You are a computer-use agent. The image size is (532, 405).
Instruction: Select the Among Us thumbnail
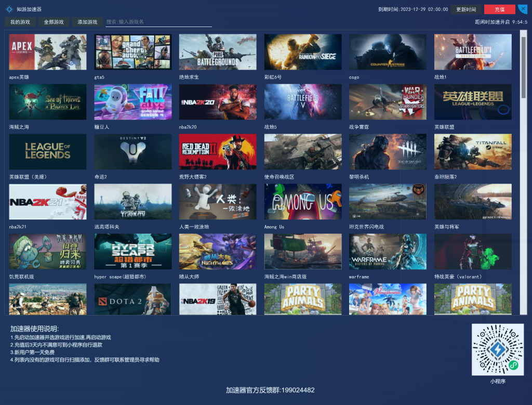tap(303, 202)
